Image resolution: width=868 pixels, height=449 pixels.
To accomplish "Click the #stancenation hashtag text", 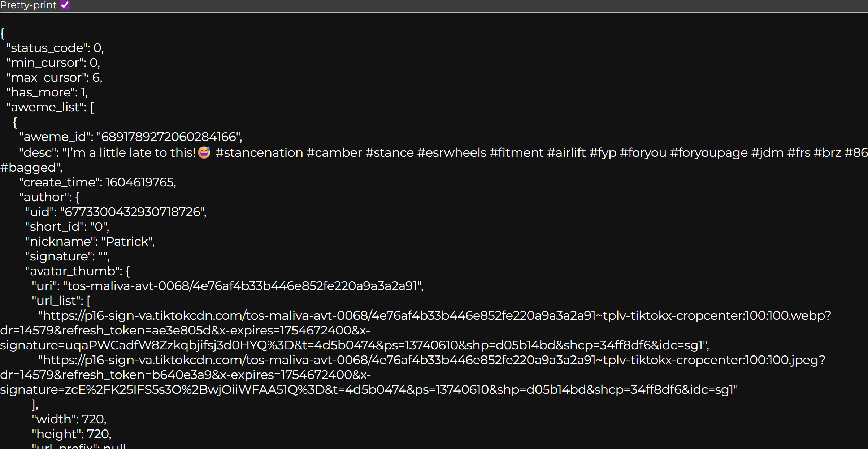I will coord(259,153).
